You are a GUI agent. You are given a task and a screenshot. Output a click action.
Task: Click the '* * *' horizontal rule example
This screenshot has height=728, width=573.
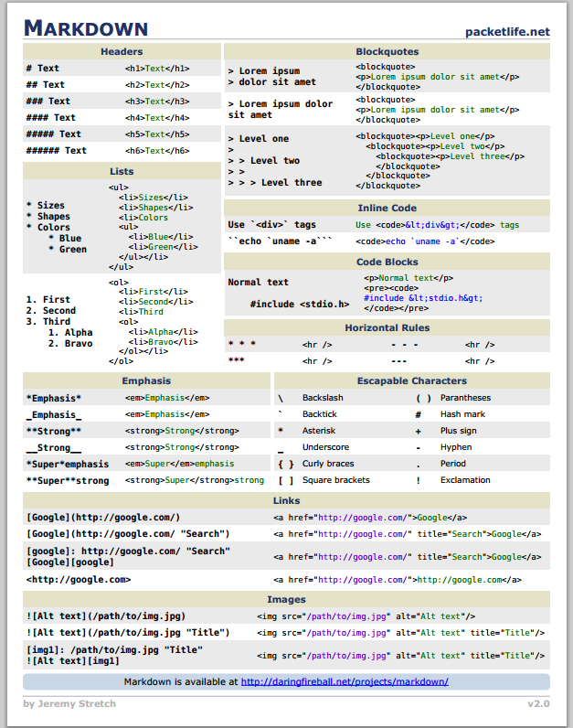[242, 344]
